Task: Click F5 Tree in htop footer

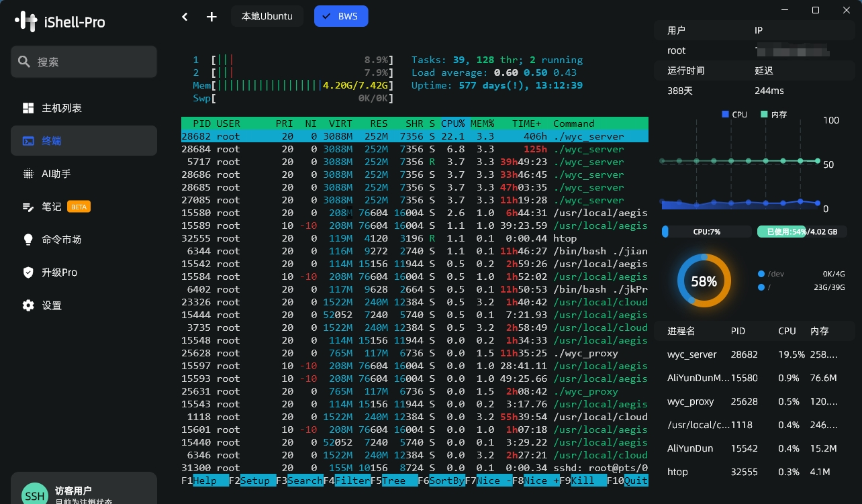Action: coord(393,481)
